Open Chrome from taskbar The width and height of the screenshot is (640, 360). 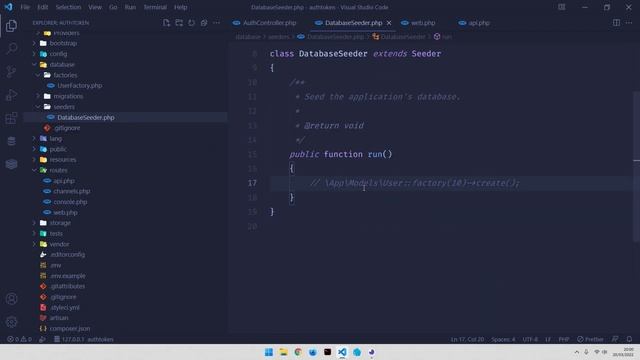tap(298, 352)
